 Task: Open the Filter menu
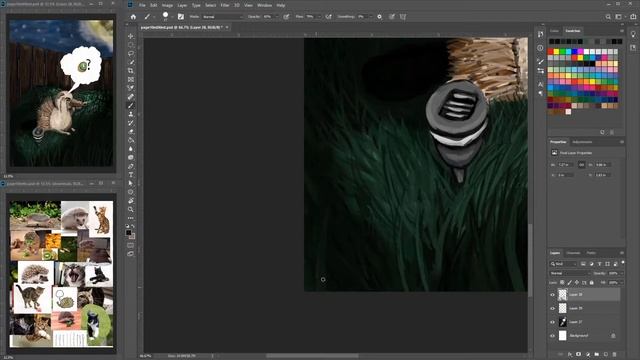(x=225, y=5)
